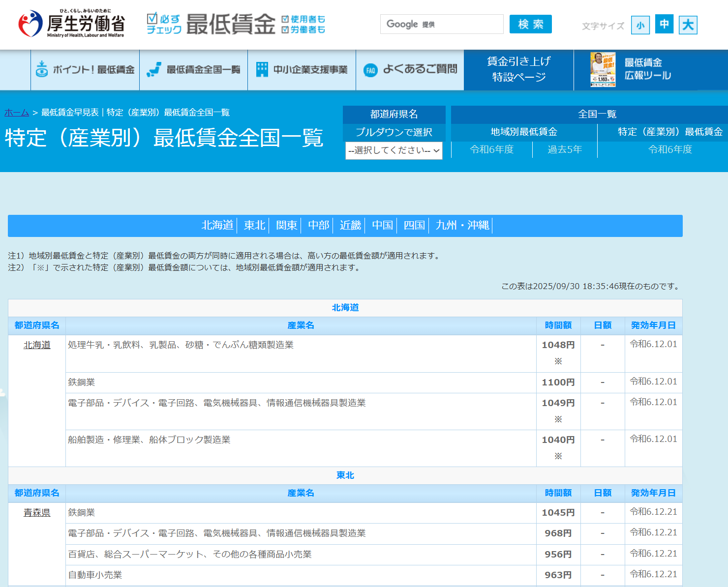The height and width of the screenshot is (587, 728).
Task: Set text size to 小
Action: pyautogui.click(x=640, y=25)
